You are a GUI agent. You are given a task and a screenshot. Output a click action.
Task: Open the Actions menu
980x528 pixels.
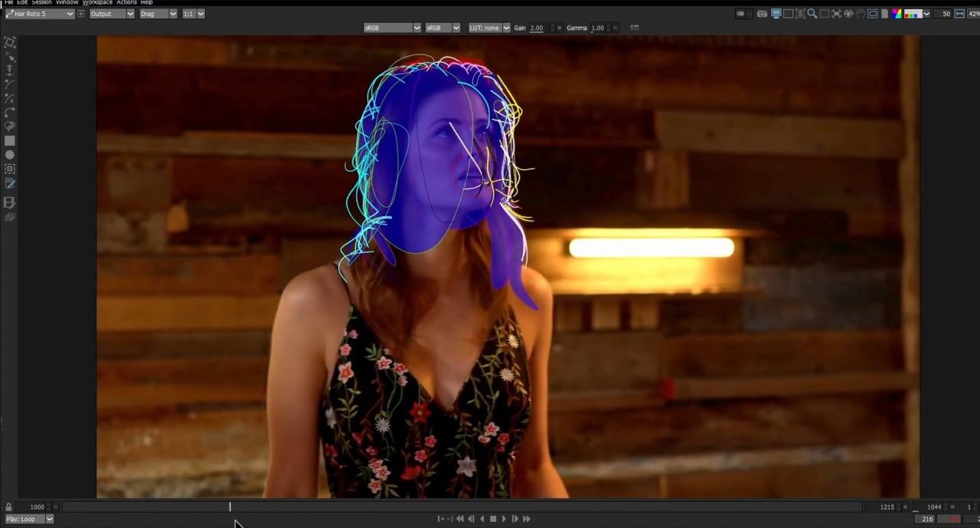point(126,2)
